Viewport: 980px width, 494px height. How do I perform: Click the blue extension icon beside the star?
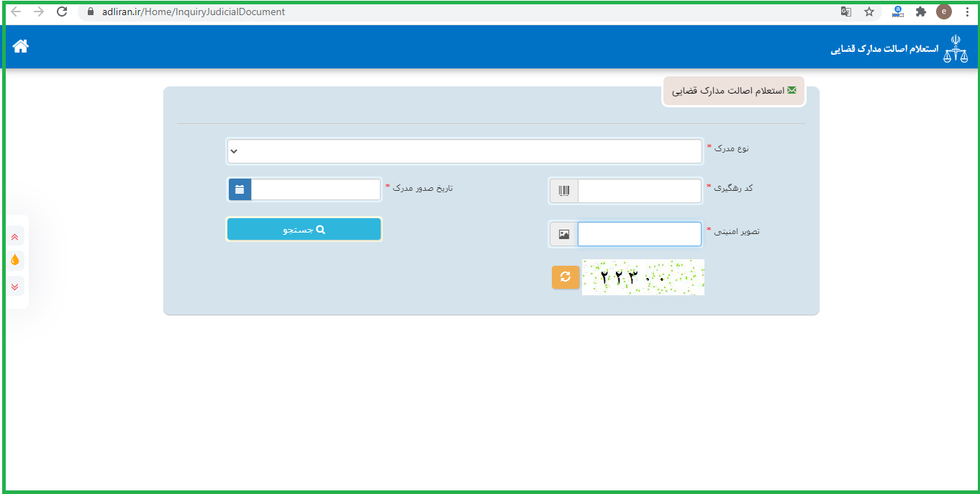tap(898, 12)
